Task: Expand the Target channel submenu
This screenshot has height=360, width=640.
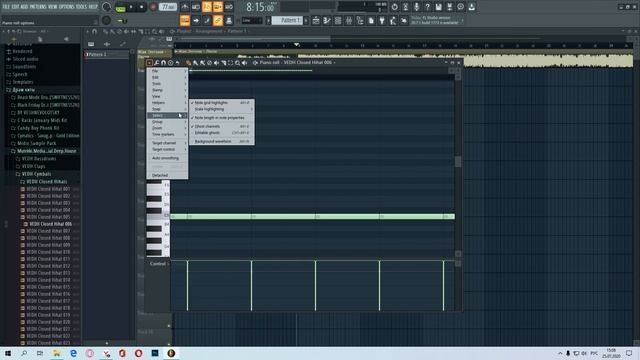Action: click(167, 143)
